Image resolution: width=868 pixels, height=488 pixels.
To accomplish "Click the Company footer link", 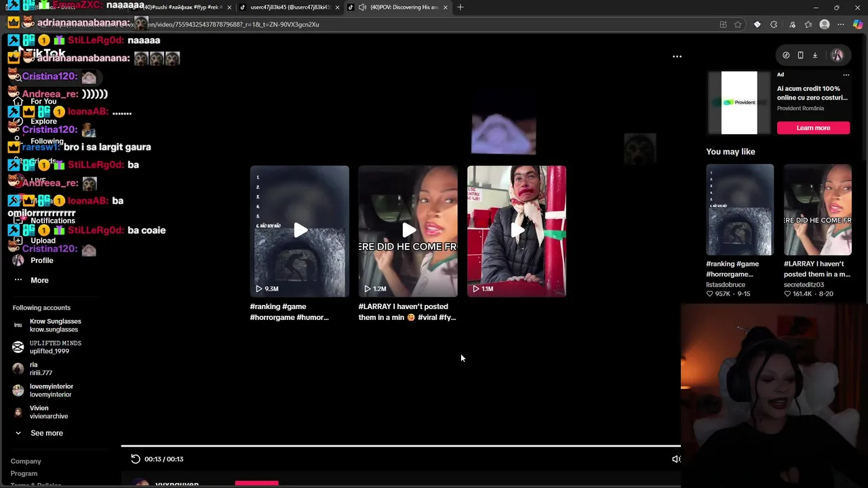I will click(x=26, y=462).
